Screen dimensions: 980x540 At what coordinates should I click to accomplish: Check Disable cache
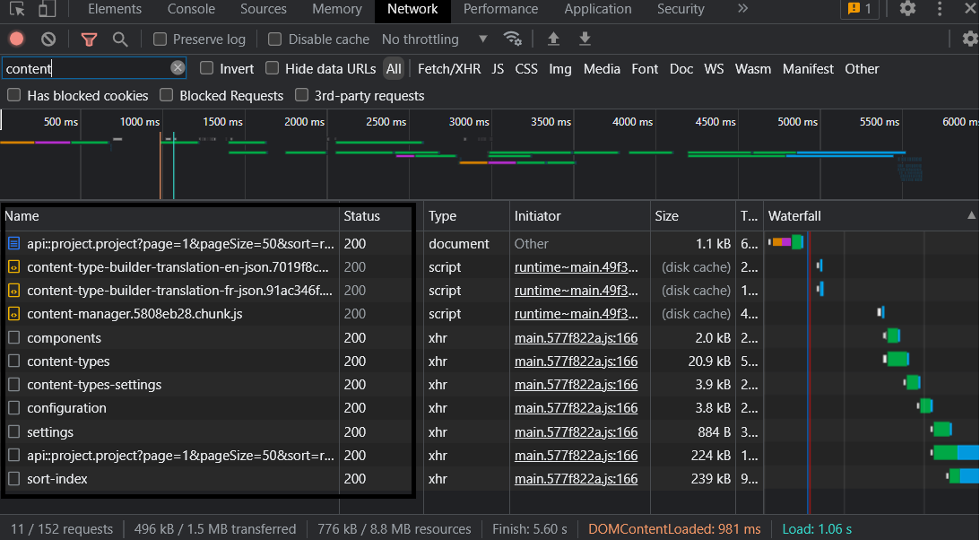274,39
